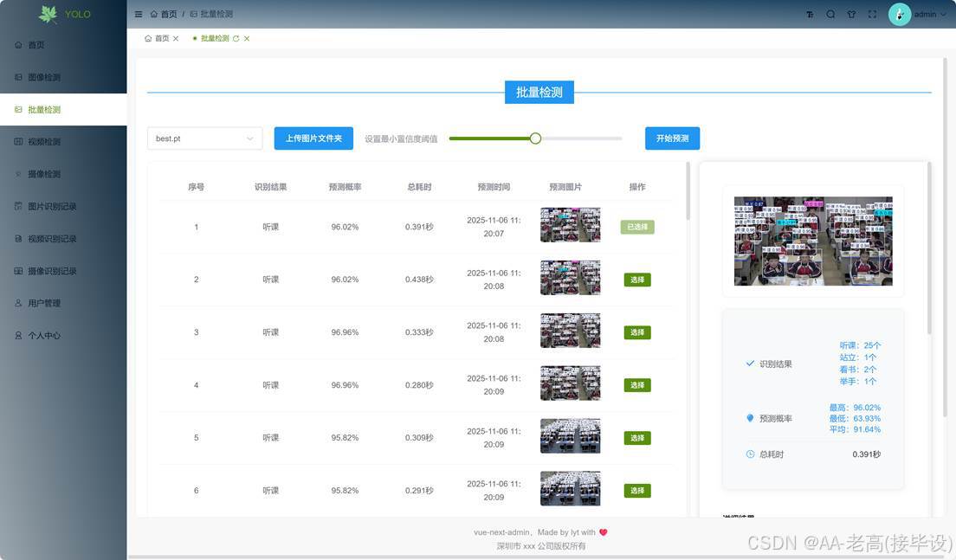Click 选择 button in row 5

click(x=637, y=437)
